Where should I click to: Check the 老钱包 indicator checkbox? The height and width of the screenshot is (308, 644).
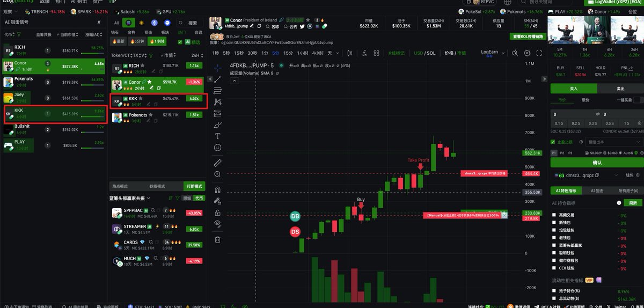[x=554, y=238]
